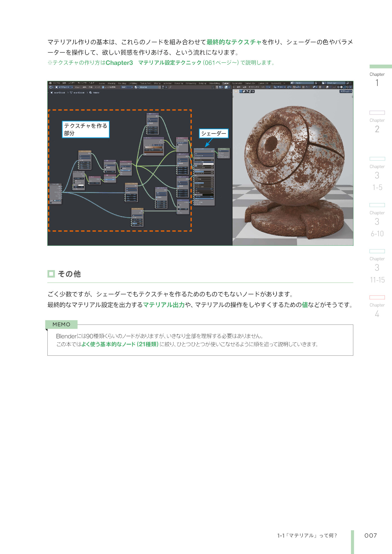This screenshot has width=392, height=554.
Task: Toggle viewport X-ray icon
Action: (x=334, y=87)
